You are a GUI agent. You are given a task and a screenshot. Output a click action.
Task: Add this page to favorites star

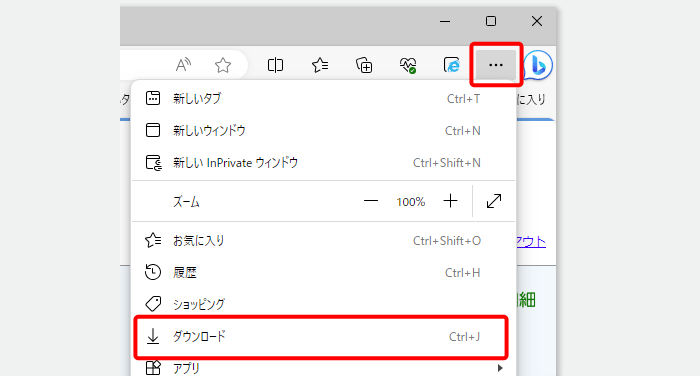click(223, 66)
